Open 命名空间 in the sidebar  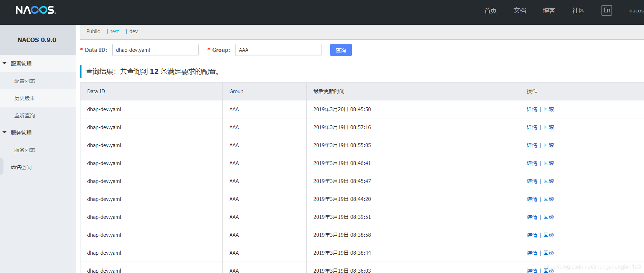coord(21,167)
